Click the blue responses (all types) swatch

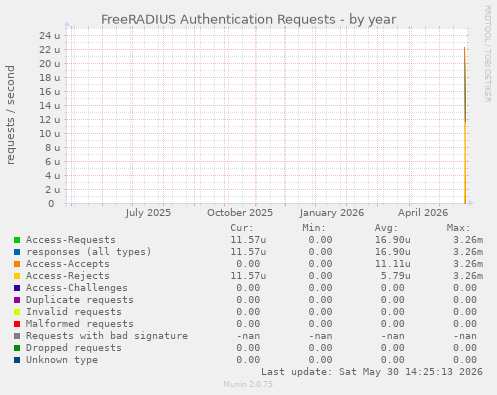[x=17, y=252]
